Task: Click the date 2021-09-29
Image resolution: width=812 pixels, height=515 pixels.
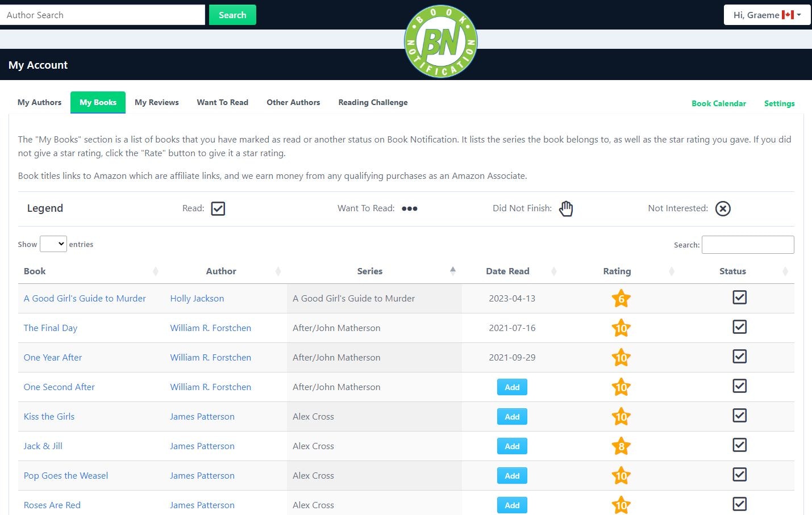Action: point(512,358)
